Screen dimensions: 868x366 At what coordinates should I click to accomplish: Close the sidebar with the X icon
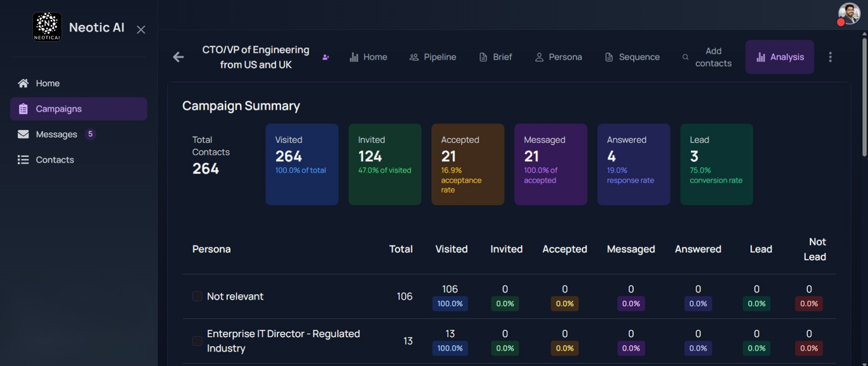click(x=141, y=29)
